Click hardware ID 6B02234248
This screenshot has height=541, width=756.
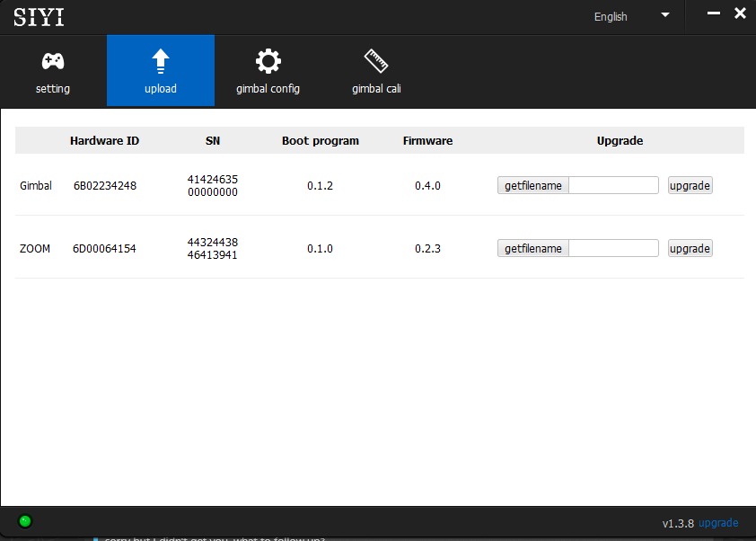point(105,186)
